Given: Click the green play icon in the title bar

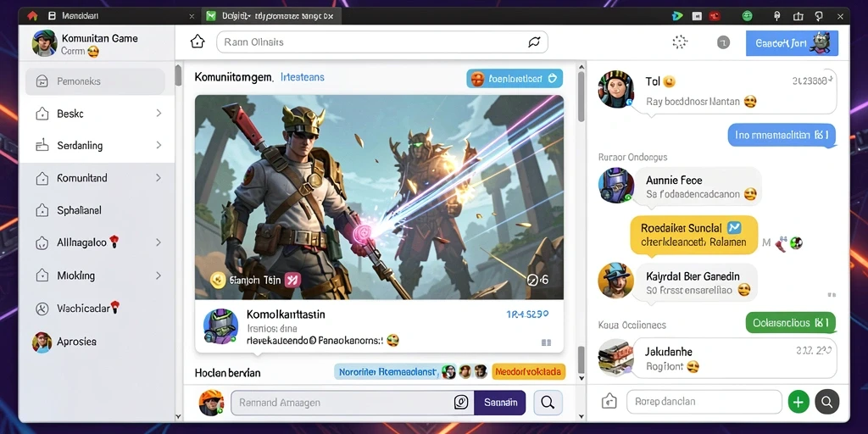Looking at the screenshot, I should click(677, 16).
